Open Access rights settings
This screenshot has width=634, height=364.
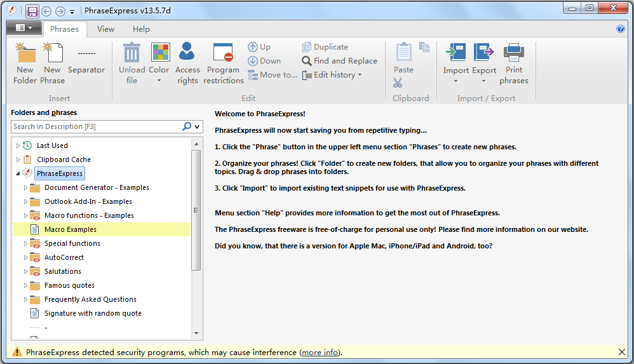click(x=187, y=64)
